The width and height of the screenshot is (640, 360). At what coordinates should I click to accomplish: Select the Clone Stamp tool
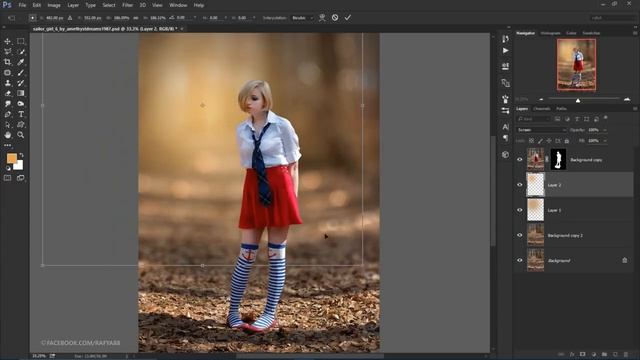tap(7, 83)
